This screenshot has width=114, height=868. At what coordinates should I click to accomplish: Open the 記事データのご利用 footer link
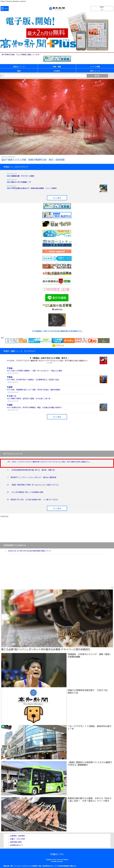[17, 839]
